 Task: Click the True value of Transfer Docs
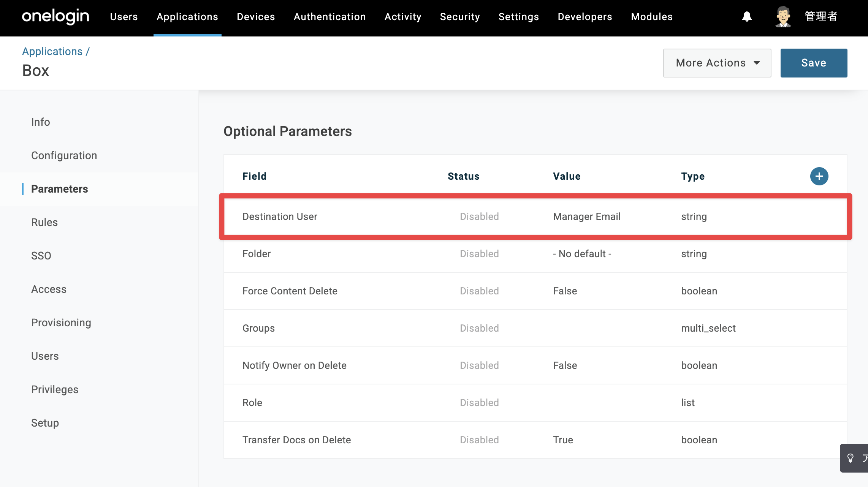(x=563, y=440)
